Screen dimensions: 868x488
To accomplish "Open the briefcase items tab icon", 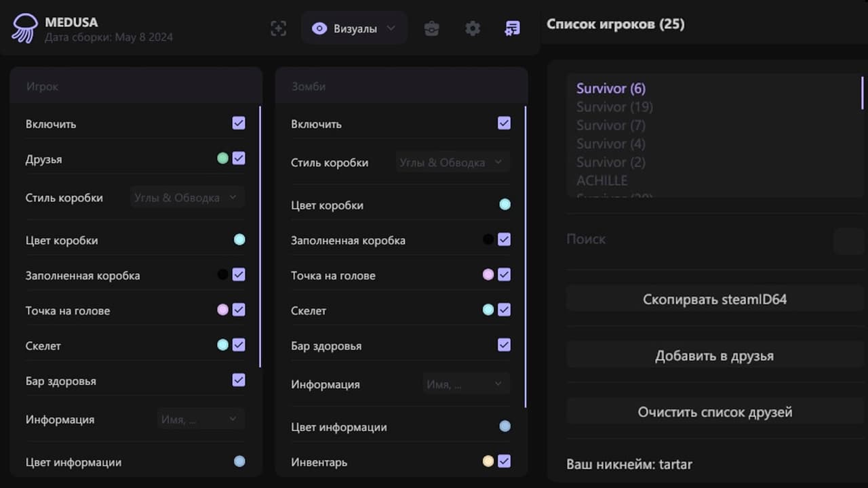I will click(x=432, y=28).
